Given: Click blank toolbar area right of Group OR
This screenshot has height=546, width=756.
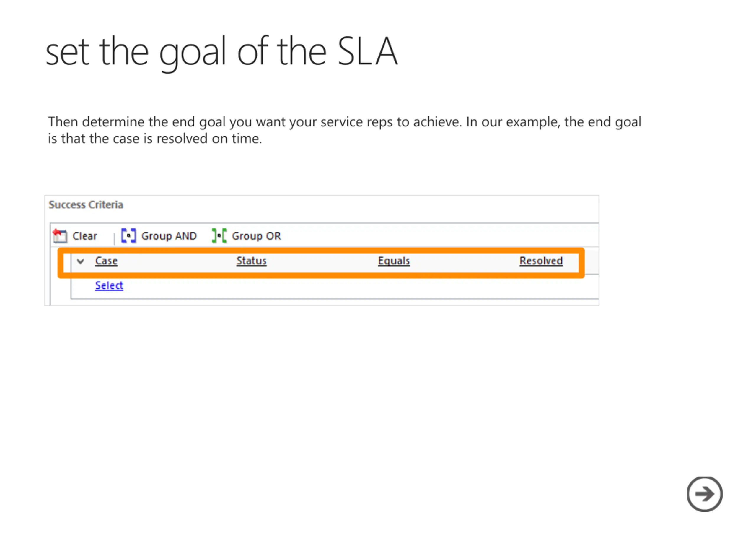Looking at the screenshot, I should point(440,236).
